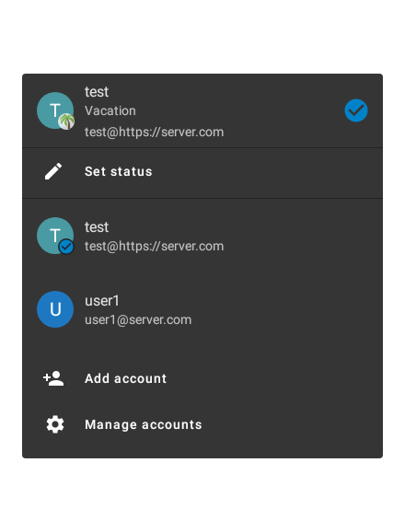Click test@https://server.com under the list entry
The height and width of the screenshot is (532, 405).
tap(155, 247)
